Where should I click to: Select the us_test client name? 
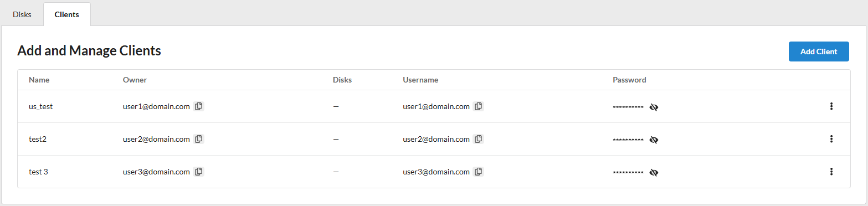(x=41, y=106)
